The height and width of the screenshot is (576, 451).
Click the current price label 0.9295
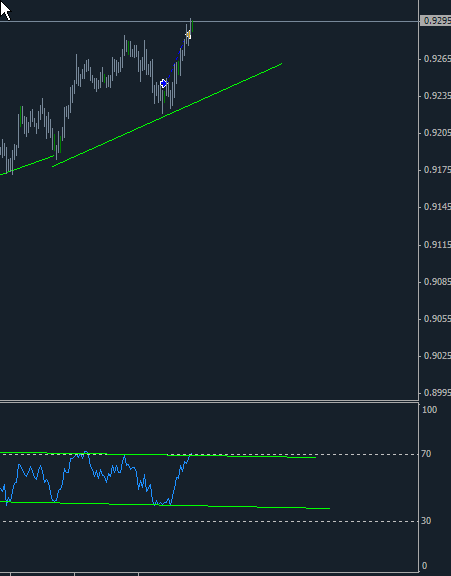coord(436,21)
